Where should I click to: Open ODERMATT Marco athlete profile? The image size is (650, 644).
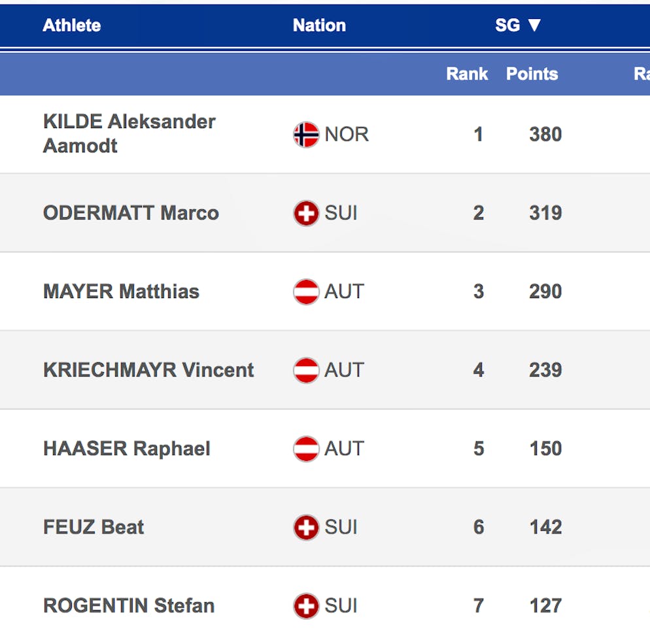pyautogui.click(x=131, y=213)
